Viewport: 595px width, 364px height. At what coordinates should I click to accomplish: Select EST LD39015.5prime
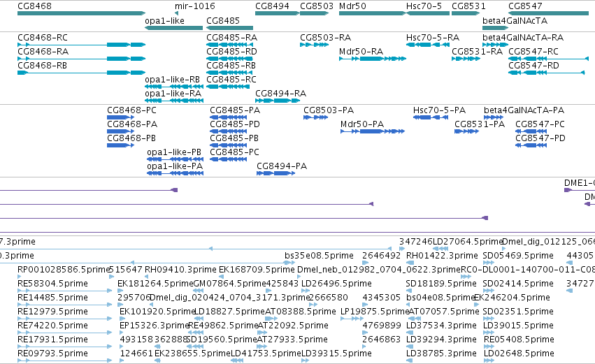488,333
